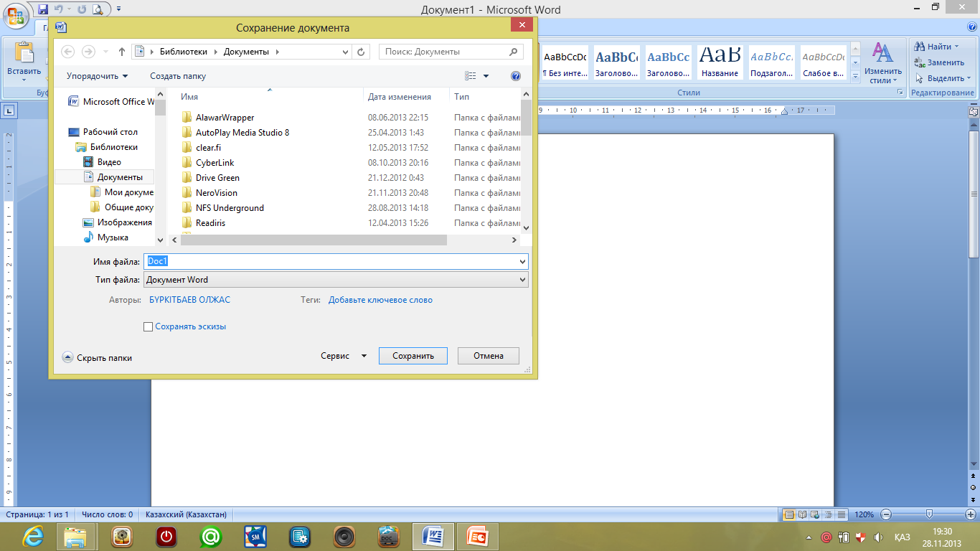Click the dialog Help question mark icon

point(515,76)
